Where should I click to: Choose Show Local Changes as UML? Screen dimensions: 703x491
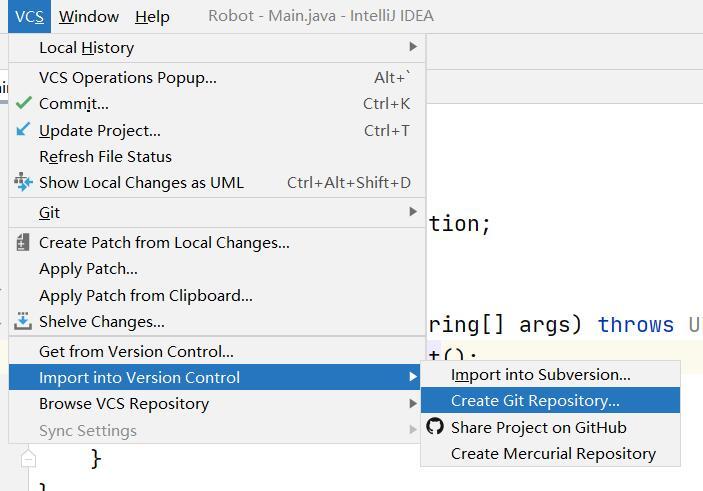(x=217, y=182)
